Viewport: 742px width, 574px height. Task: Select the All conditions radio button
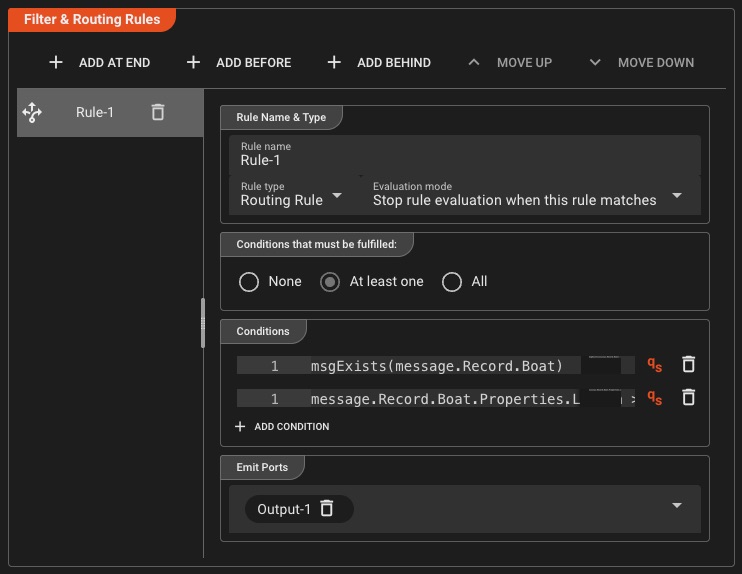coord(452,282)
